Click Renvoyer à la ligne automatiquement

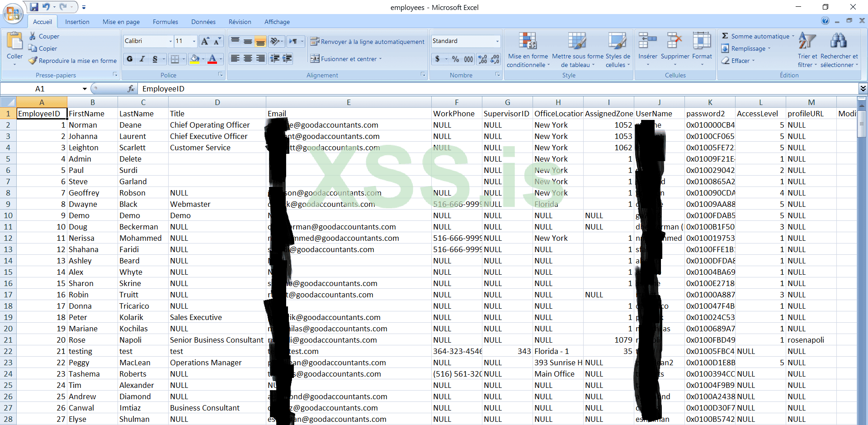[x=368, y=42]
